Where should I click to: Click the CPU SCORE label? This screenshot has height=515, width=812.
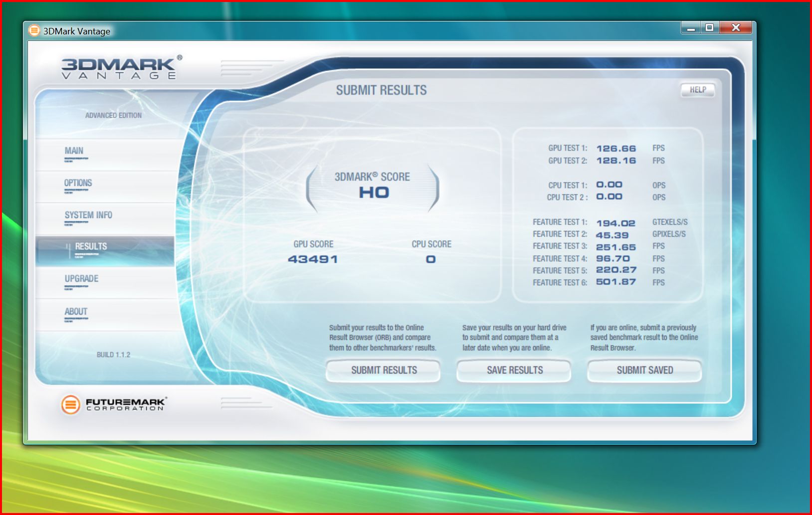(431, 244)
